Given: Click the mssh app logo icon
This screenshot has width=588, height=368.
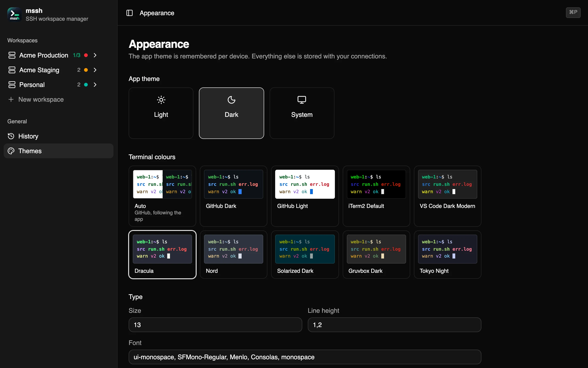Looking at the screenshot, I should [x=14, y=14].
